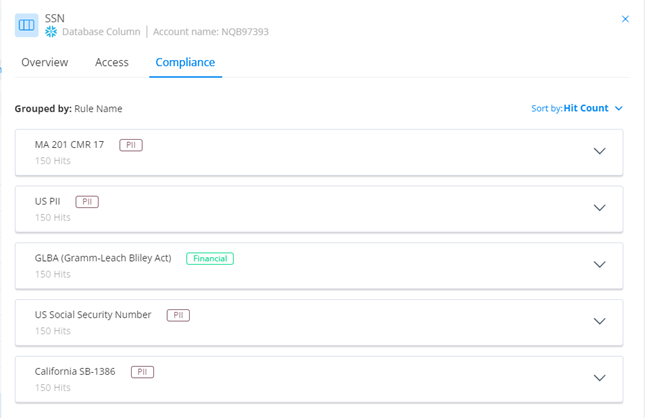This screenshot has width=645, height=418.
Task: Click the PII tag beside US PII
Action: [x=87, y=201]
